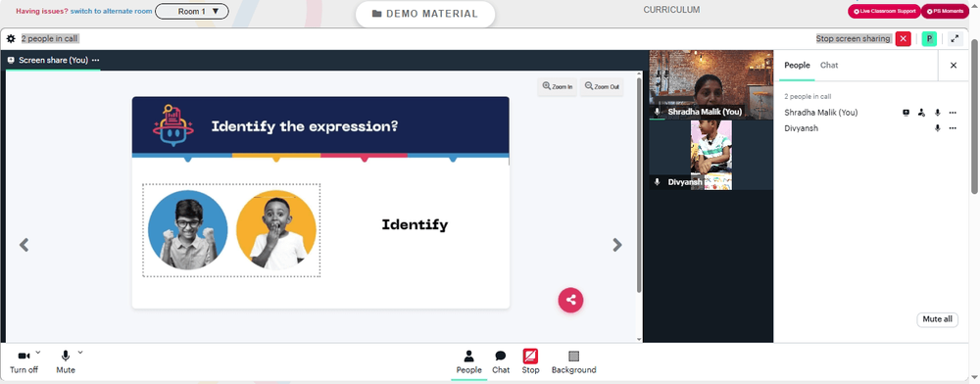Click the red X stop sharing icon

(x=903, y=39)
